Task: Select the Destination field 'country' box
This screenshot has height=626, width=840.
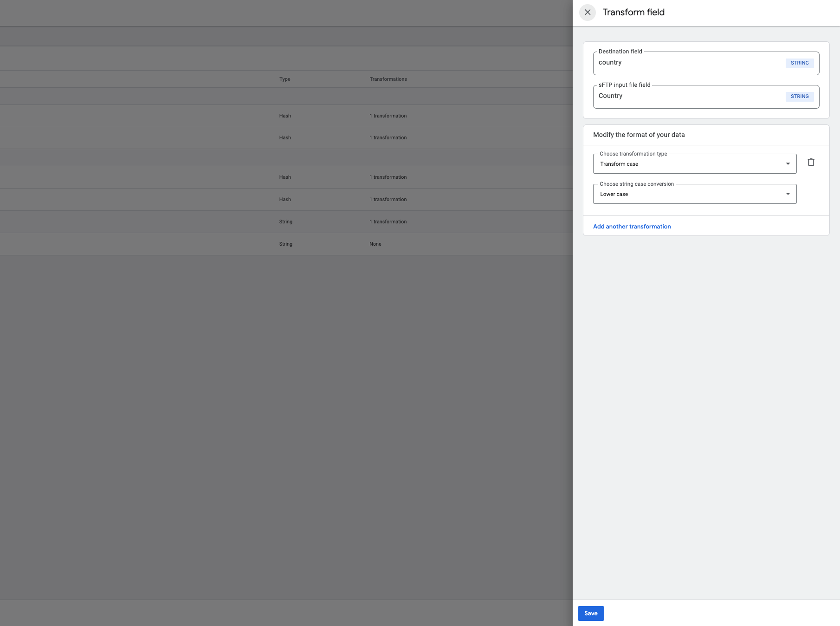Action: (x=687, y=63)
